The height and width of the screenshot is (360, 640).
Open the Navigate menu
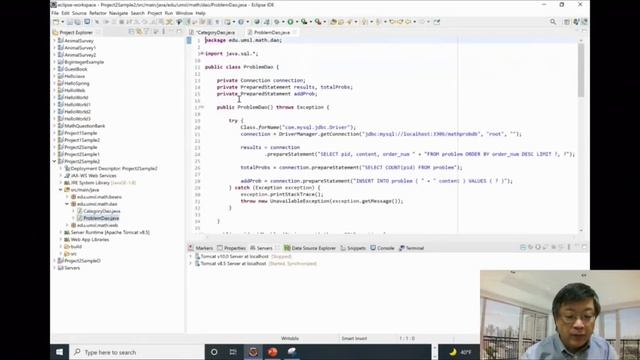click(118, 13)
